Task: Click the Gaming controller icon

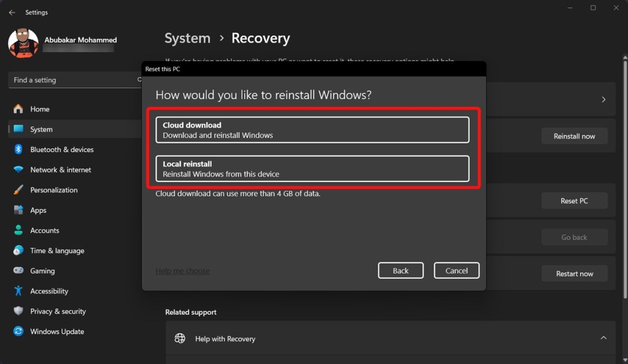Action: pos(18,270)
